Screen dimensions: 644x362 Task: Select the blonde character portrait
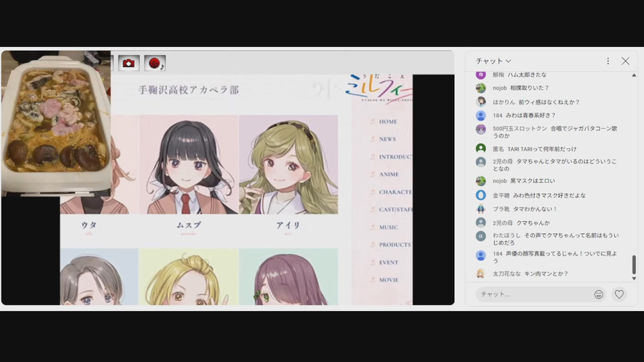pyautogui.click(x=189, y=277)
